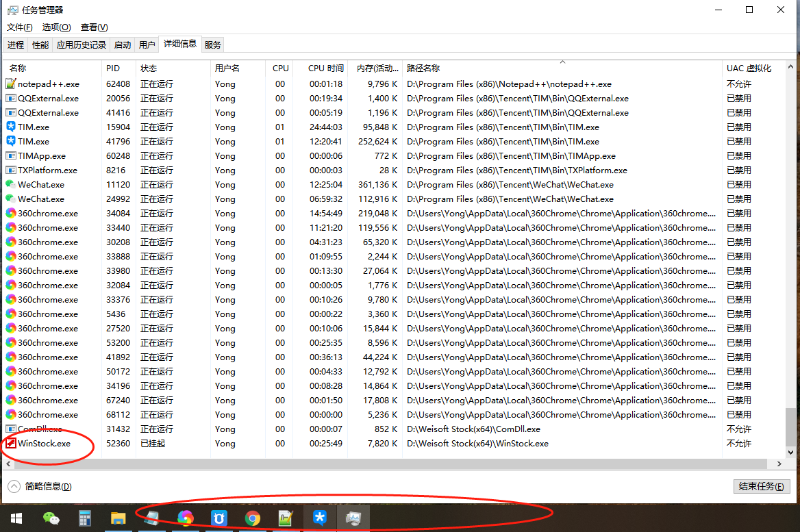
Task: Open the 选项(O) menu
Action: tap(56, 27)
